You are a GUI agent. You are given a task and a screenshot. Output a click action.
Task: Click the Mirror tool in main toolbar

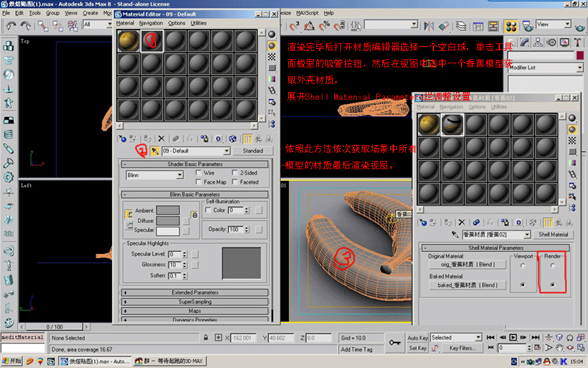(x=429, y=26)
